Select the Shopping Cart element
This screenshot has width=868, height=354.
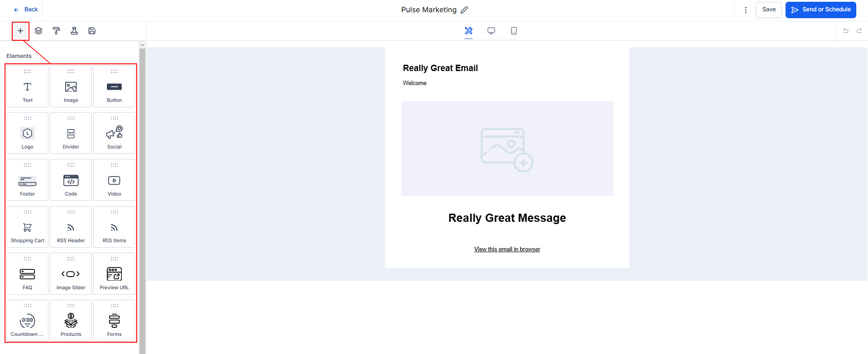click(x=28, y=227)
